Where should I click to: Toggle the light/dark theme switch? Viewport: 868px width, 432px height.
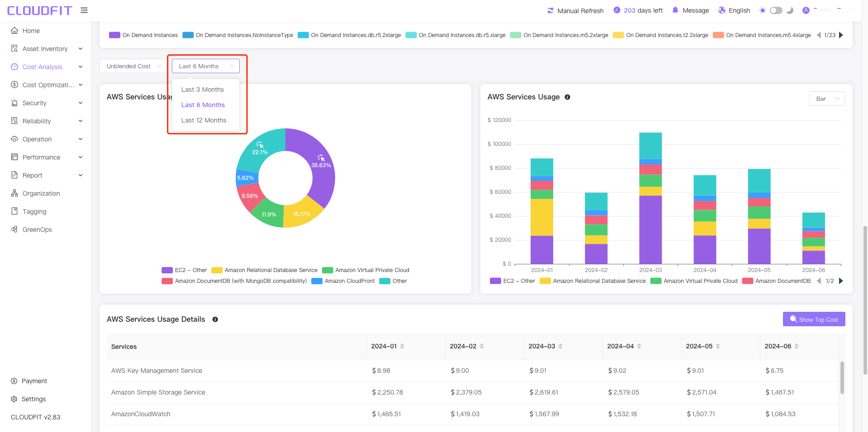pos(776,10)
